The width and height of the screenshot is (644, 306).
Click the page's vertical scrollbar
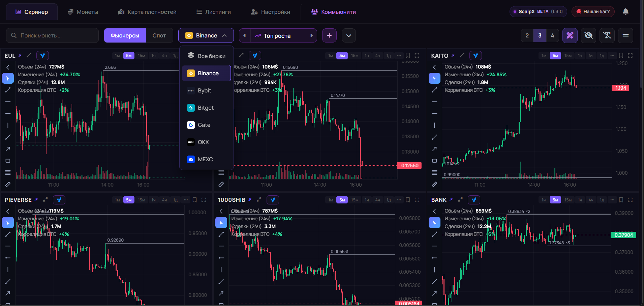click(641, 44)
